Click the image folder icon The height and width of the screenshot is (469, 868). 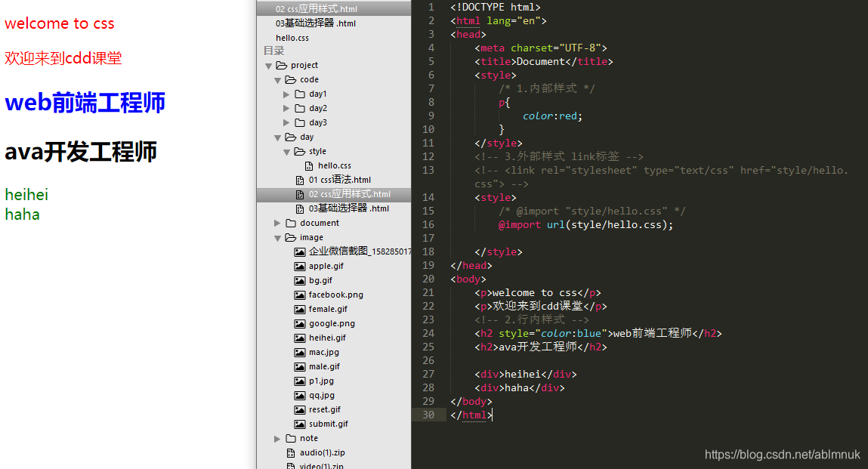tap(291, 238)
